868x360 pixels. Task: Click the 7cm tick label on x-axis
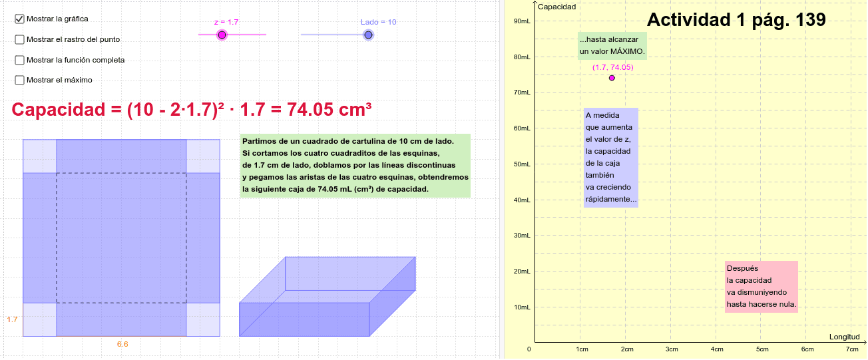[x=852, y=349]
